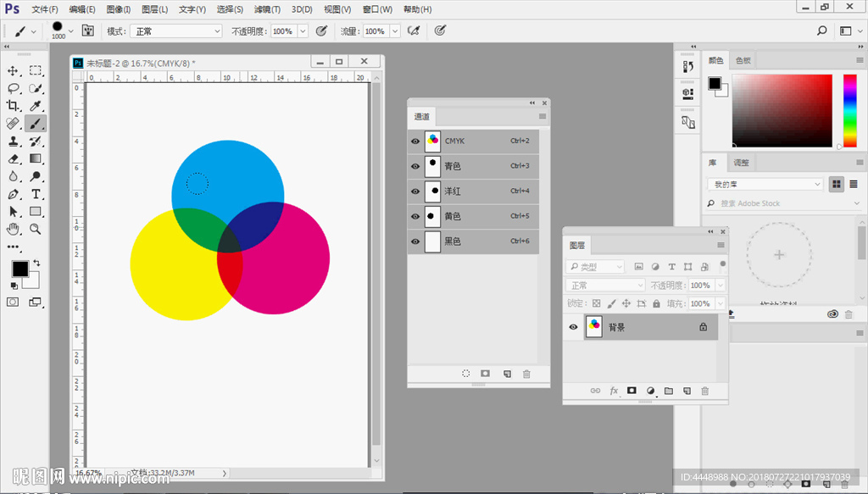
Task: Enable airbrush mode in options bar
Action: [414, 31]
